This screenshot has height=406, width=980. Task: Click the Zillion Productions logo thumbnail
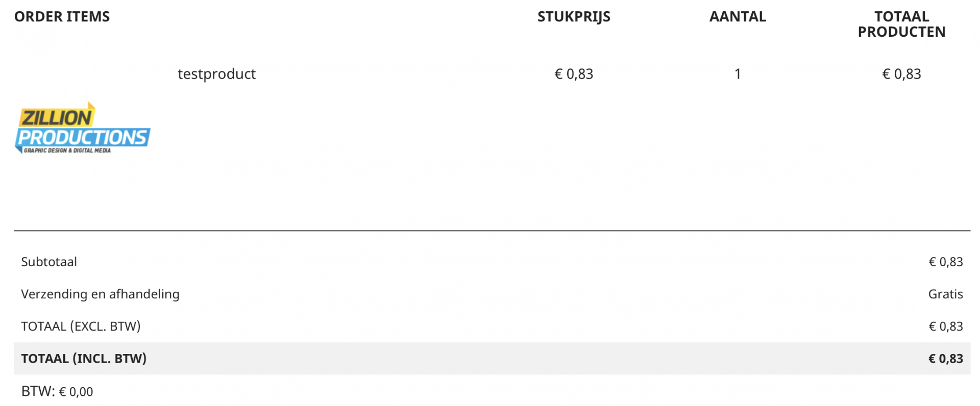(83, 128)
